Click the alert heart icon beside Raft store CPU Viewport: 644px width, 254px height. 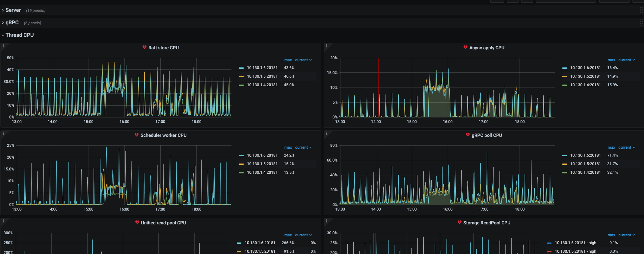tap(144, 47)
